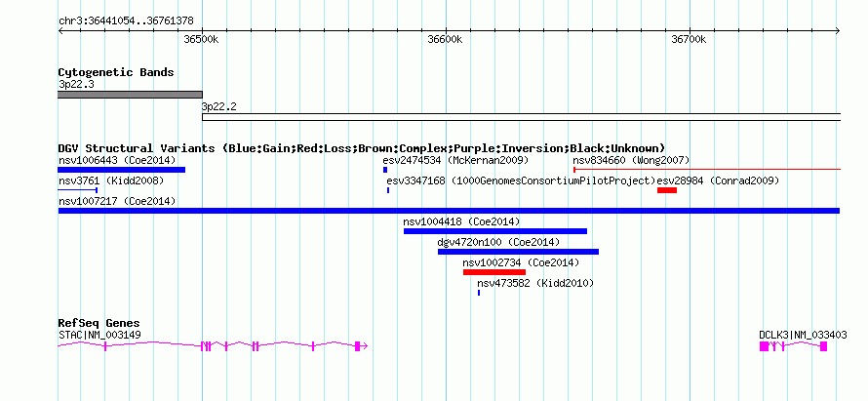Viewport: 868px width, 401px height.
Task: Click dgv4720n100 (Coe2014) variant label
Action: click(x=498, y=242)
